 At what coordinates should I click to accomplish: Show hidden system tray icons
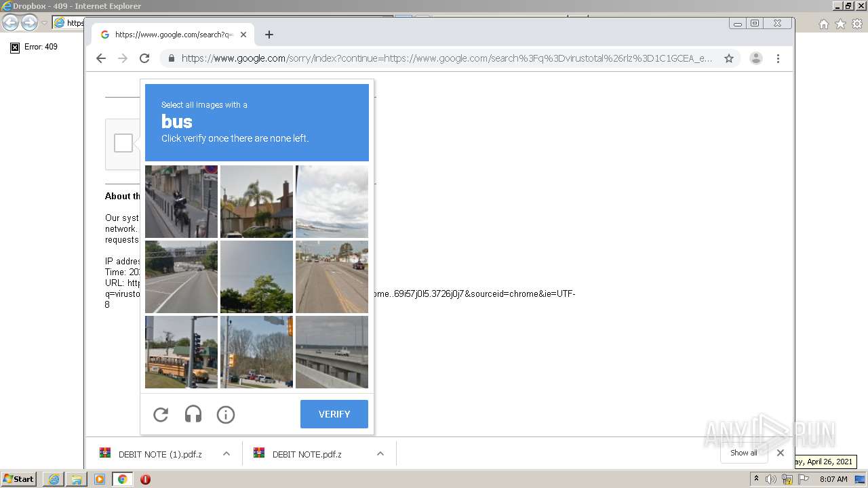point(756,479)
